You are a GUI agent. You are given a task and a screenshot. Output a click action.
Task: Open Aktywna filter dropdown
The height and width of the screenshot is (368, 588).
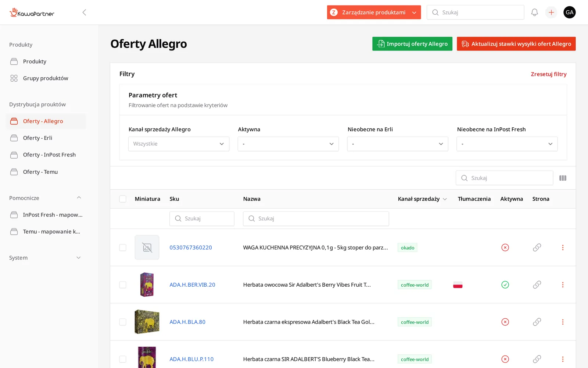(288, 144)
